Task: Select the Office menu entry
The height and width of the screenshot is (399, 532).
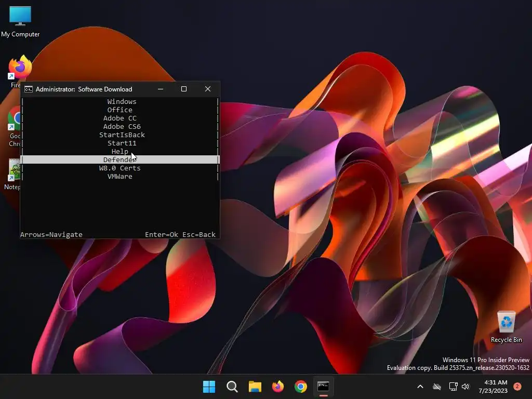Action: pyautogui.click(x=120, y=110)
